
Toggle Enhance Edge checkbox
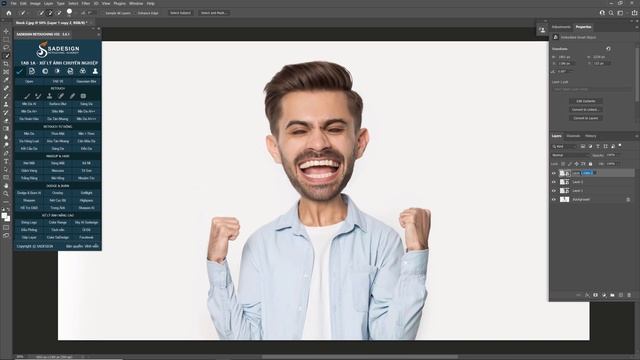[x=135, y=13]
